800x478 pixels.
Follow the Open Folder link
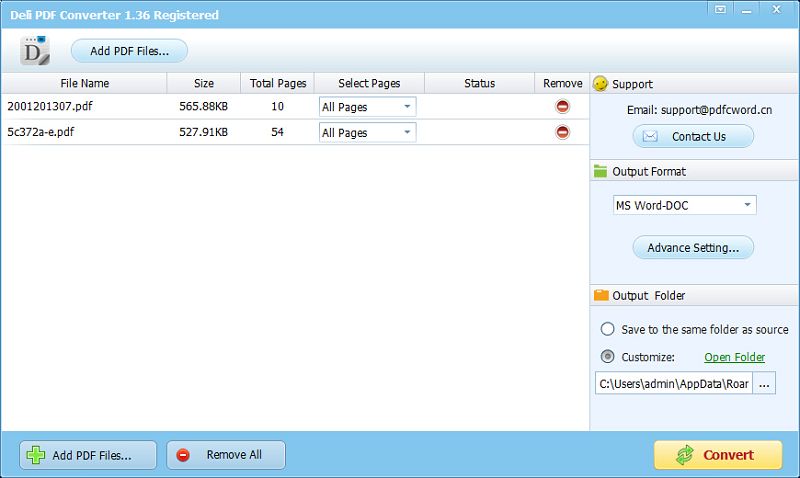click(x=734, y=357)
